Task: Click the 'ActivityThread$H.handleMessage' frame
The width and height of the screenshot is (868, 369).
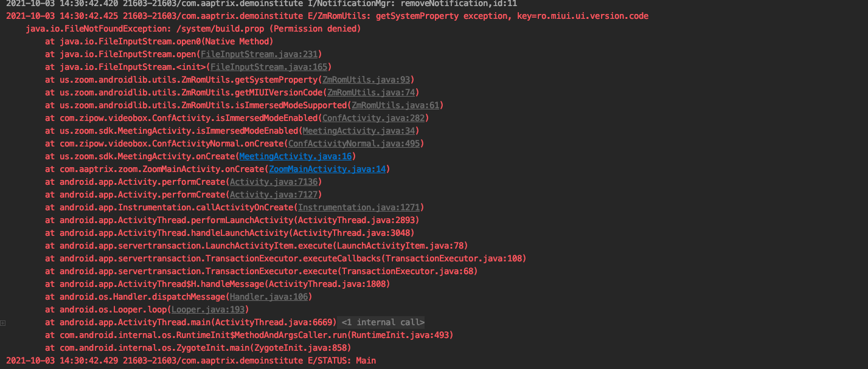Action: click(x=218, y=284)
